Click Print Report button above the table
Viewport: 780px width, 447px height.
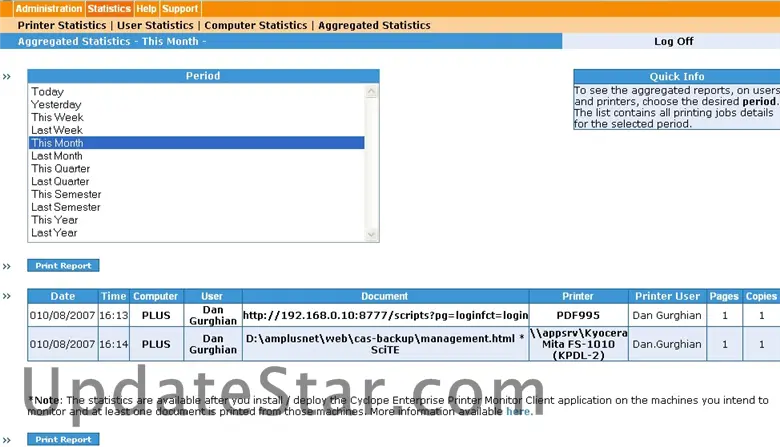pyautogui.click(x=63, y=266)
